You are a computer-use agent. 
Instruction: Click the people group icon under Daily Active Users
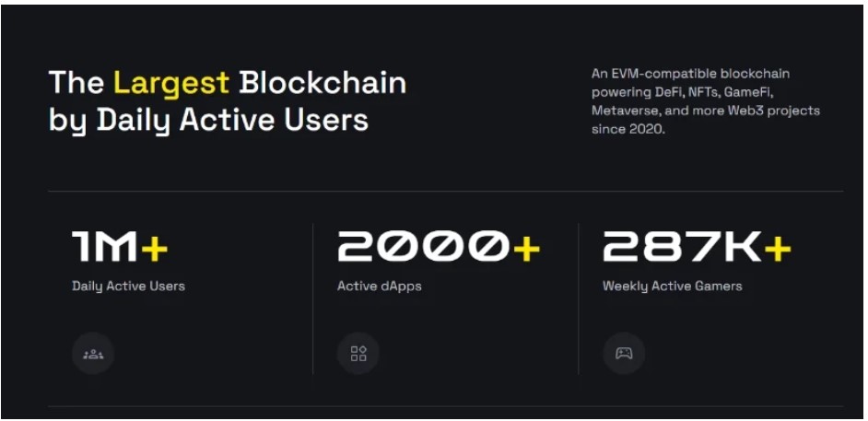point(93,353)
